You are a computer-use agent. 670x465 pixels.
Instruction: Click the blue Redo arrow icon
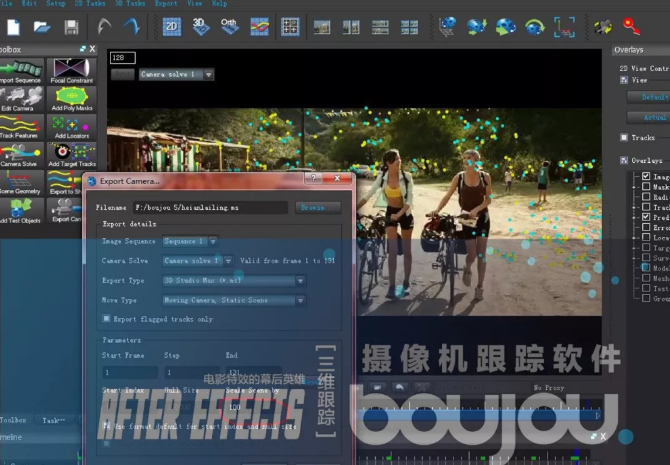132,26
